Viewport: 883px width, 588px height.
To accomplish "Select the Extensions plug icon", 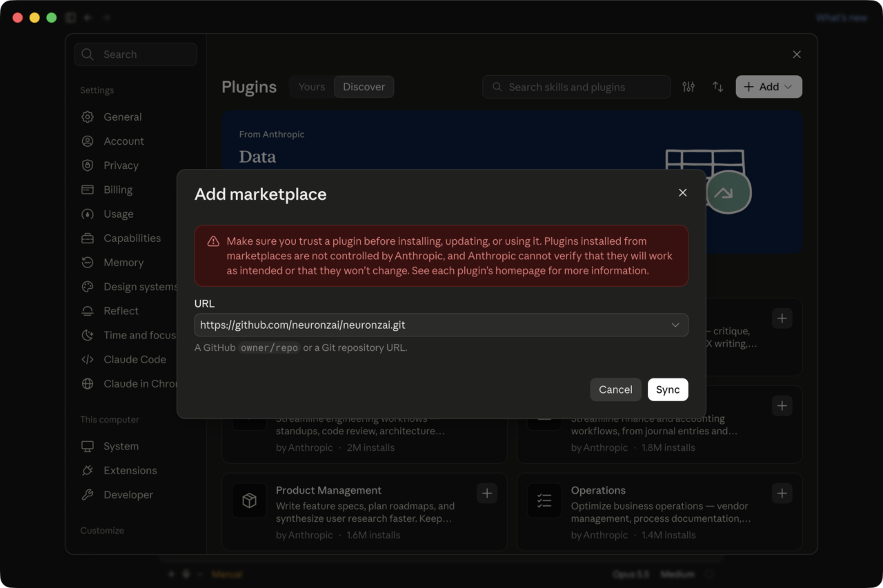I will [88, 471].
